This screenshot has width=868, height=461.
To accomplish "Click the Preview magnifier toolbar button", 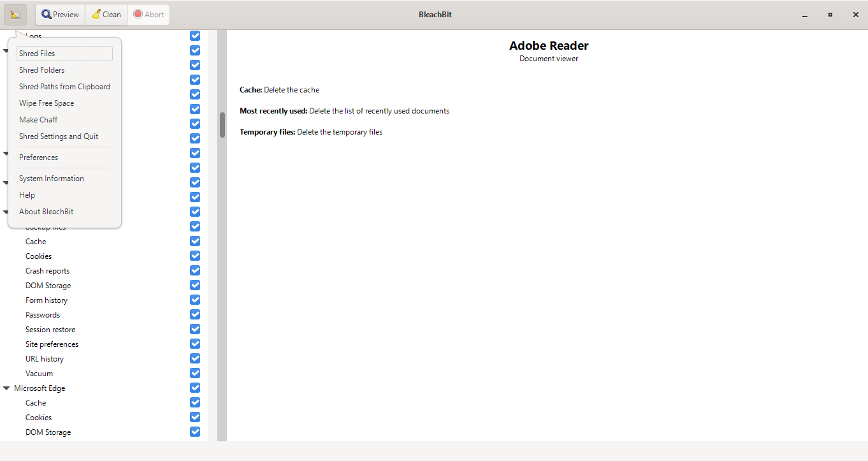I will [61, 15].
